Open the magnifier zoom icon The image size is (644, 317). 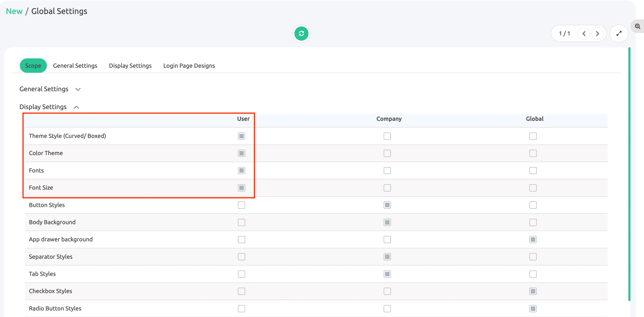click(637, 26)
